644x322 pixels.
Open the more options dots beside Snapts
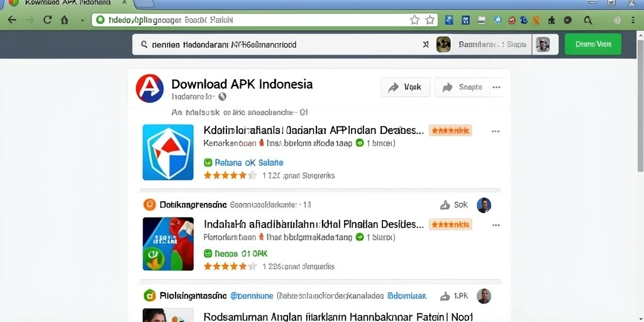(497, 87)
